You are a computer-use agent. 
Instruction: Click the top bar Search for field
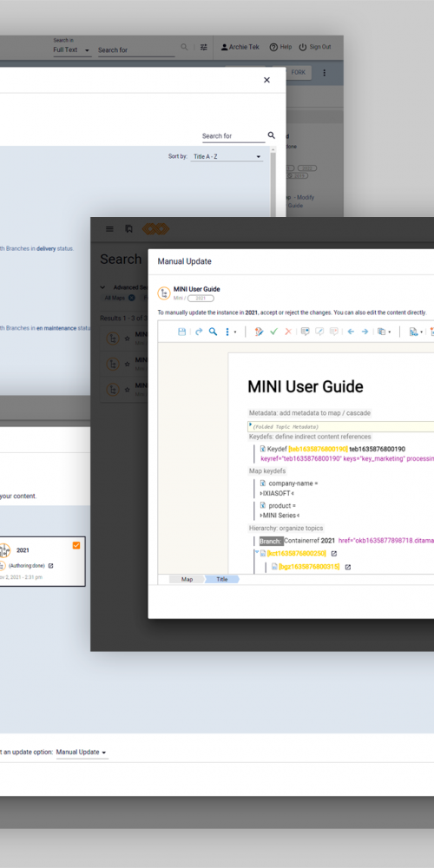136,49
